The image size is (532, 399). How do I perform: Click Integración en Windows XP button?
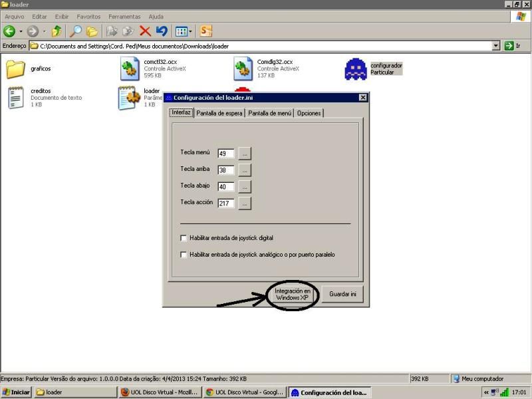pos(293,294)
